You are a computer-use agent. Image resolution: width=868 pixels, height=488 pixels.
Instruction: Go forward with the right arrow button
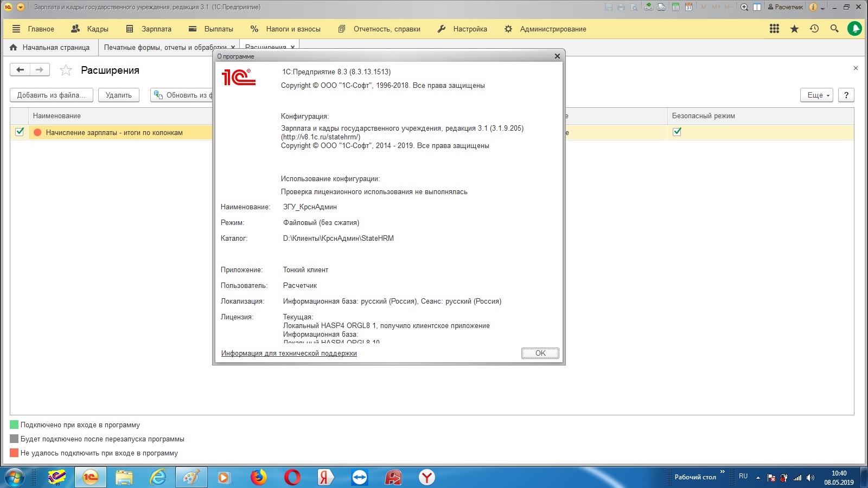point(40,69)
